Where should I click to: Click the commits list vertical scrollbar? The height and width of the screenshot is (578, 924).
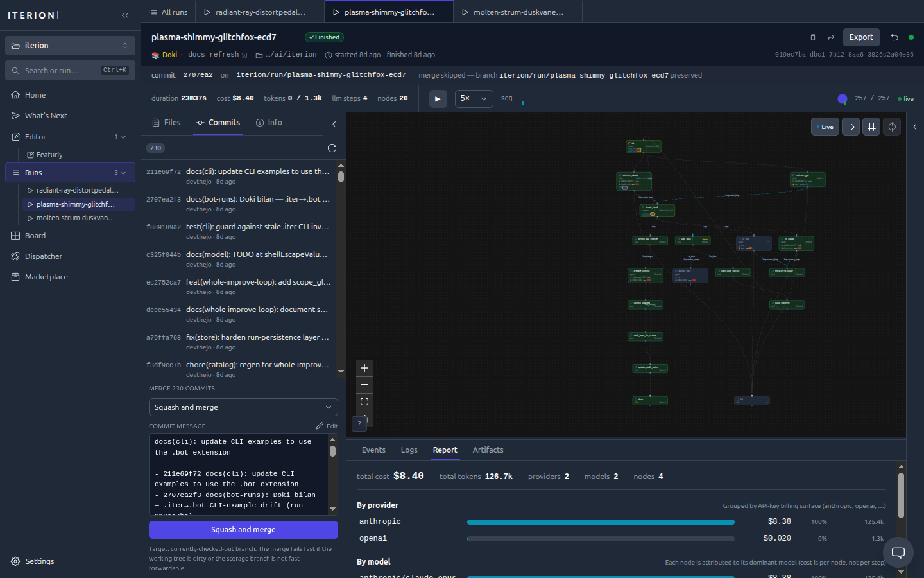click(x=341, y=177)
